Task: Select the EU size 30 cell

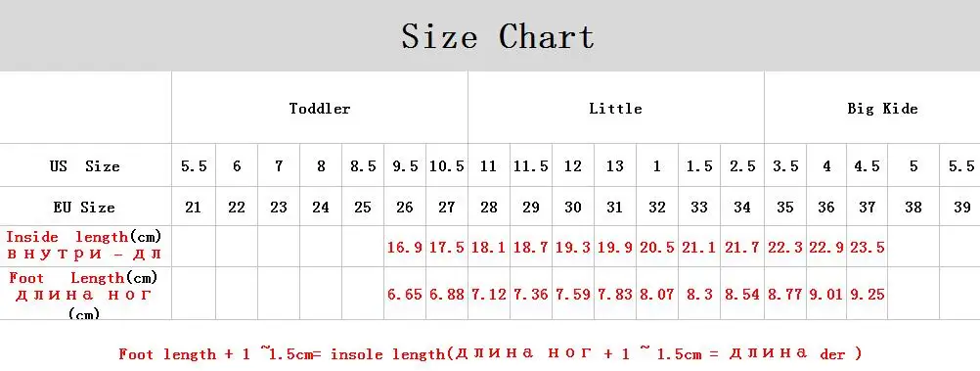Action: (x=573, y=208)
